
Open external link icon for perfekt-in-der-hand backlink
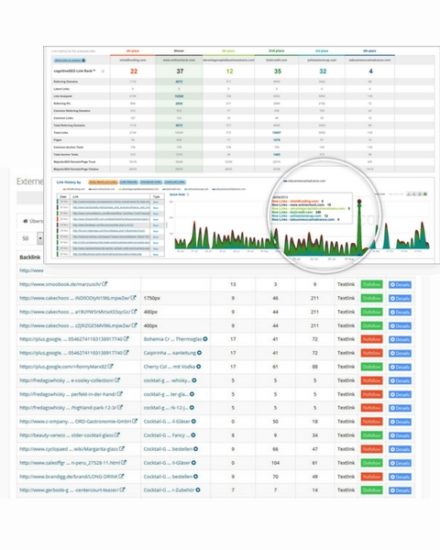point(120,394)
